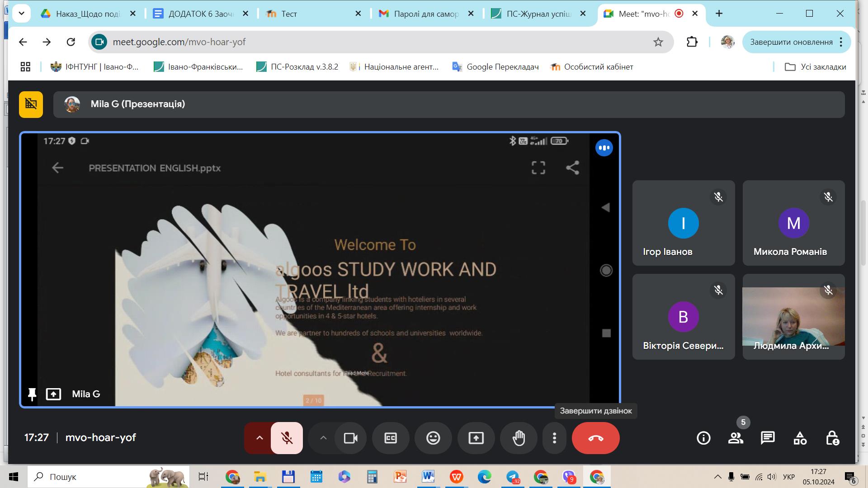Open the Calculator icon in taskbar
Viewport: 868px width, 488px height.
[372, 477]
